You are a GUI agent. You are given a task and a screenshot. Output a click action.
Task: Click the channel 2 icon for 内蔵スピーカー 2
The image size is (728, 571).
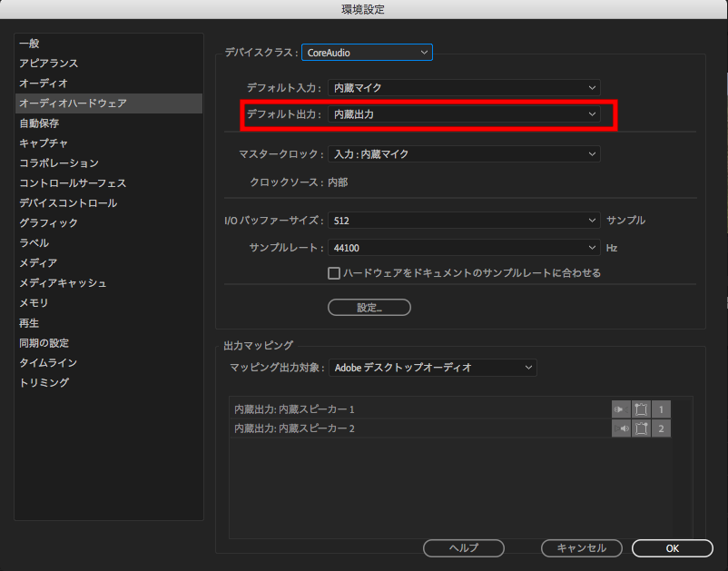coord(661,428)
